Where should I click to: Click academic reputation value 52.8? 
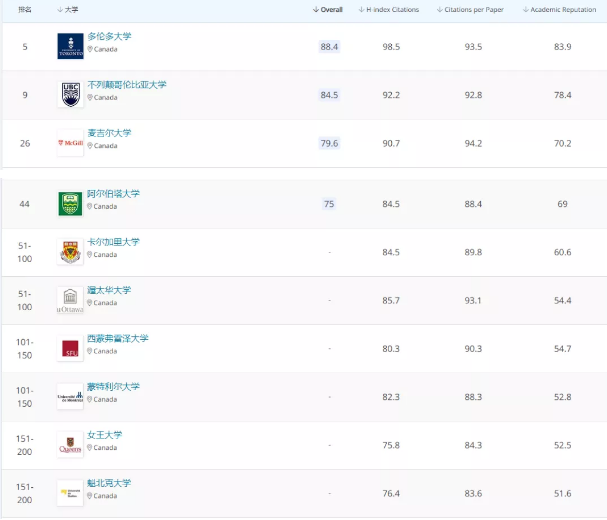tap(562, 396)
